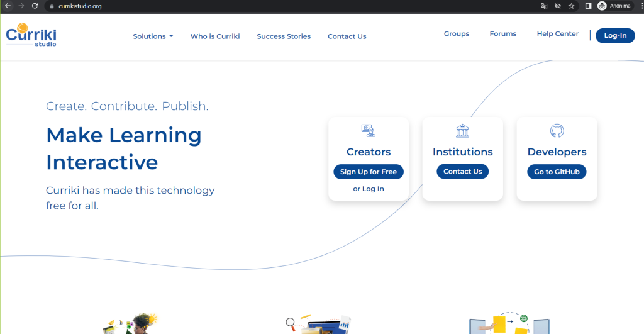Expand the Solutions dropdown menu
Screen dimensions: 644x334
tap(153, 36)
